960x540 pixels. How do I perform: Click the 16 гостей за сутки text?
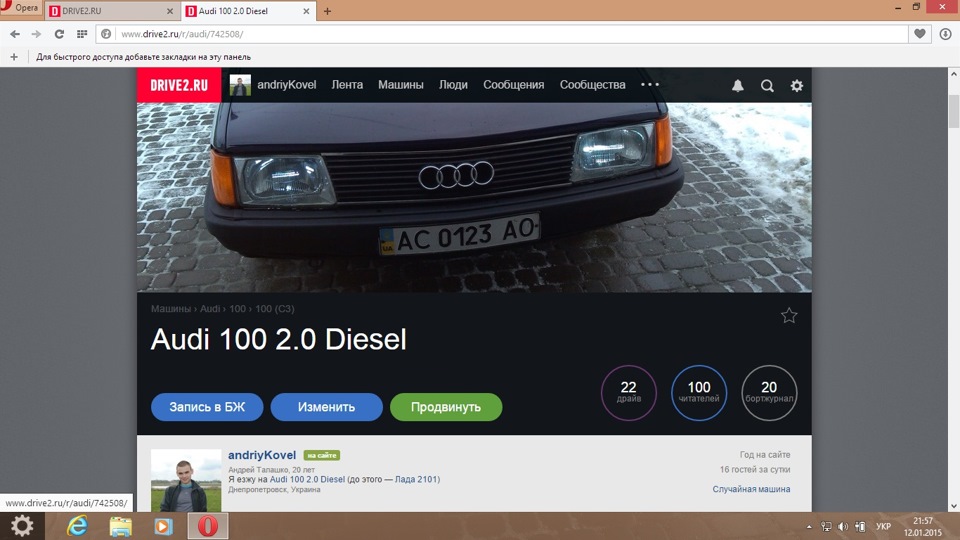coord(755,470)
